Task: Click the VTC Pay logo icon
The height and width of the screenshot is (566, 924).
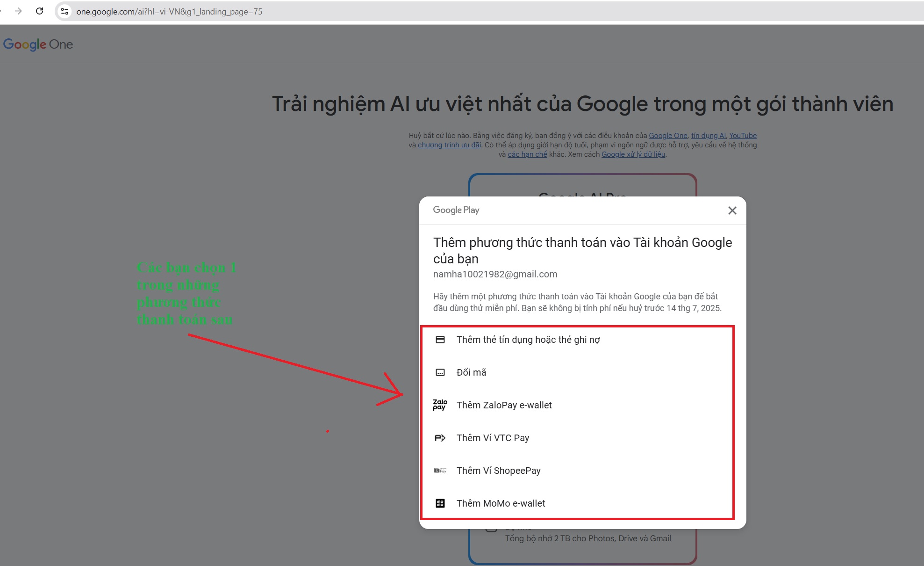Action: point(440,438)
